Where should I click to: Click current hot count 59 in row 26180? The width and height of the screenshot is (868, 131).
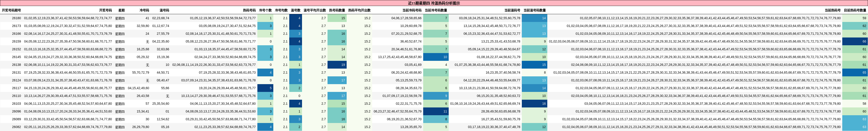[855, 18]
